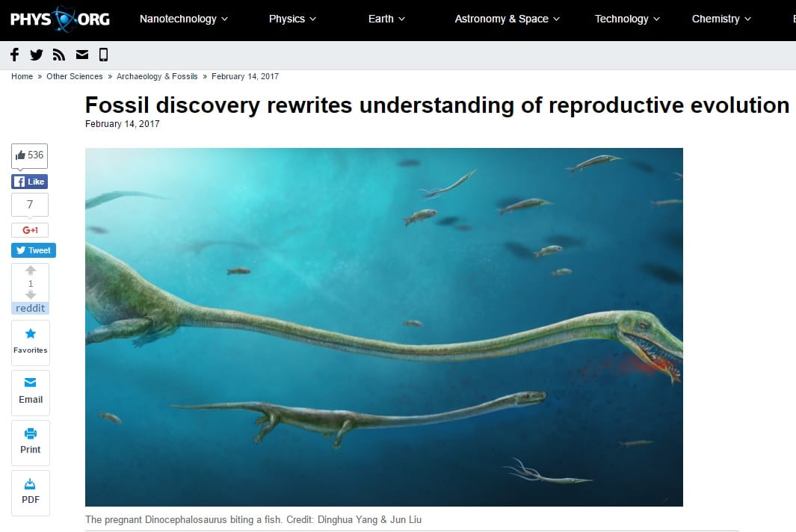
Task: Upvote the article on reddit
Action: 31,270
